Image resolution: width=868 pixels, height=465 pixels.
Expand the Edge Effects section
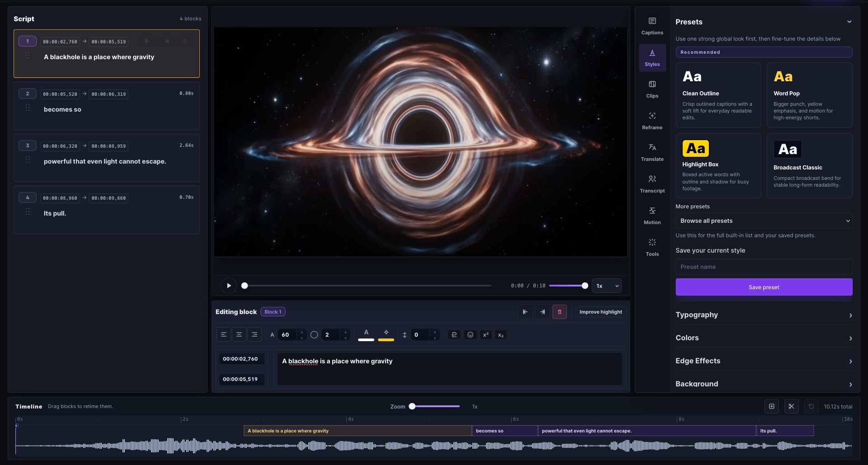click(764, 361)
